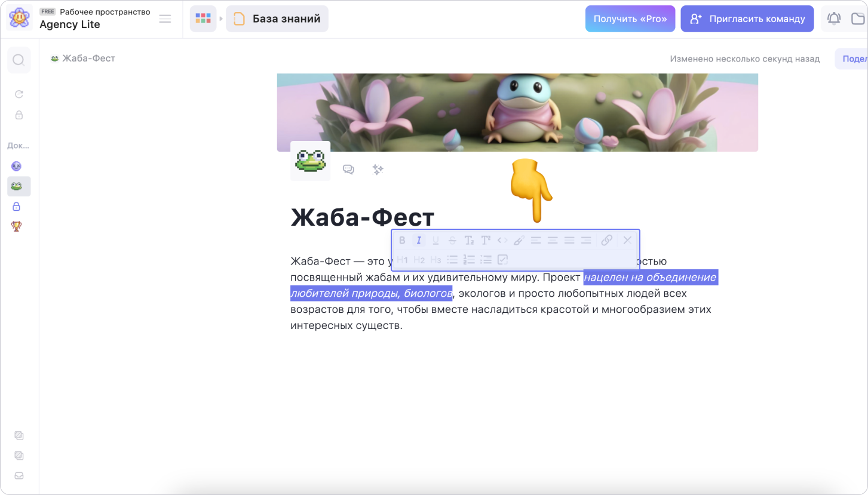Click the Получить «Pro» button
The image size is (868, 495).
630,19
